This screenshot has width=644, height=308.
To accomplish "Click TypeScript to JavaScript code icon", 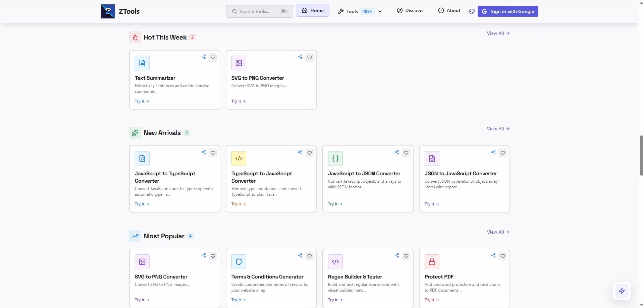I will coord(239,159).
